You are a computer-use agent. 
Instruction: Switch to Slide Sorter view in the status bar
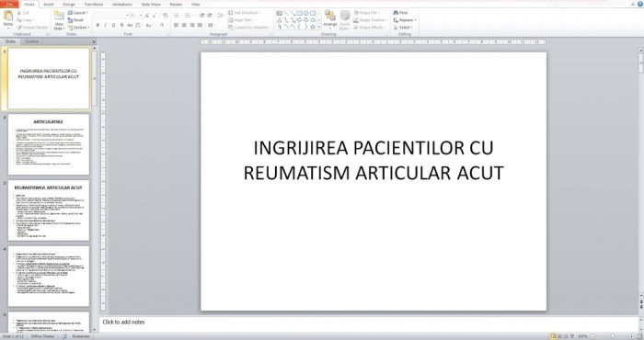pos(559,336)
